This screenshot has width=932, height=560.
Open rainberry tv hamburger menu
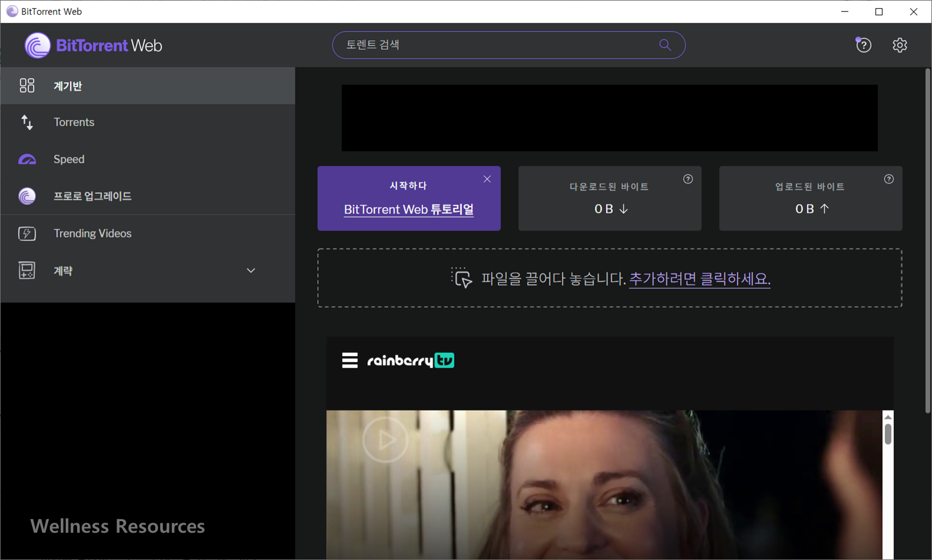point(349,360)
